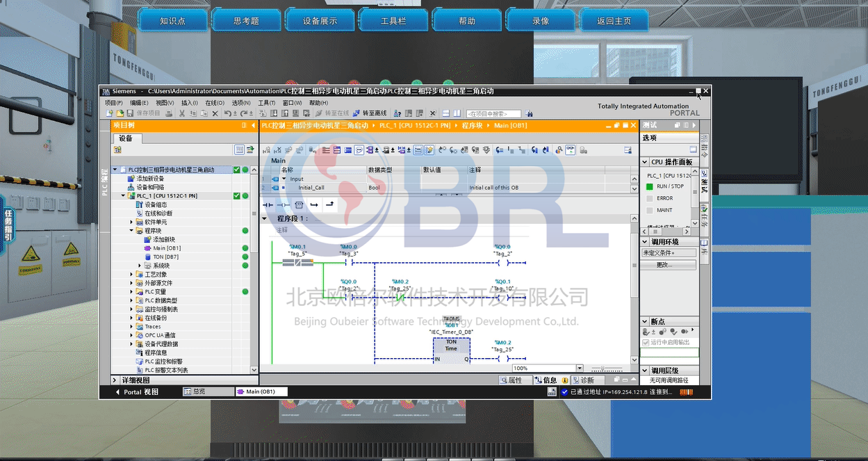Image resolution: width=868 pixels, height=461 pixels.
Task: Expand the 工艺对象 tree node
Action: pyautogui.click(x=131, y=275)
